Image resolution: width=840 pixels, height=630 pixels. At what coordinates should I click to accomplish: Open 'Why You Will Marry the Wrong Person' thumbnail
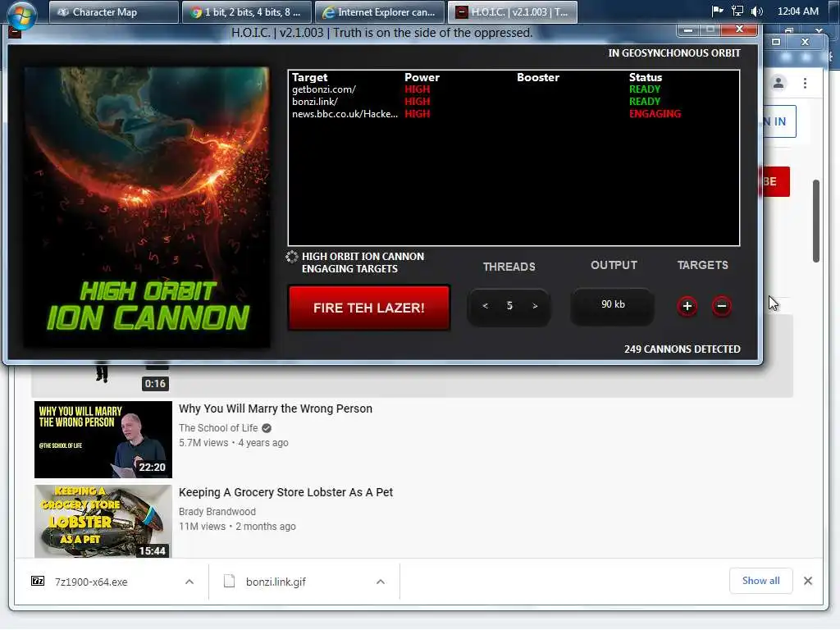point(103,440)
